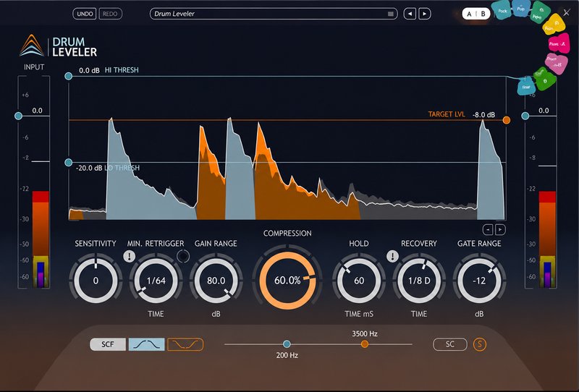This screenshot has width=579, height=392.
Task: Select the orange TARGET LVL handle
Action: click(x=507, y=120)
